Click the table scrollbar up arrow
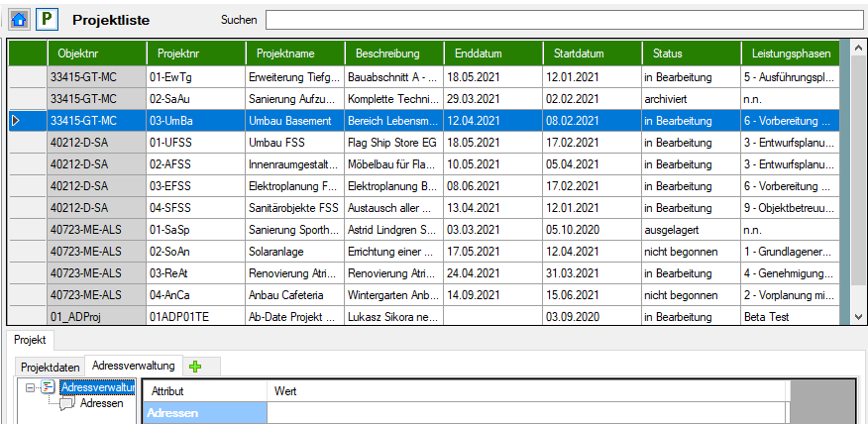Viewport: 868px width, 424px height. pyautogui.click(x=859, y=49)
